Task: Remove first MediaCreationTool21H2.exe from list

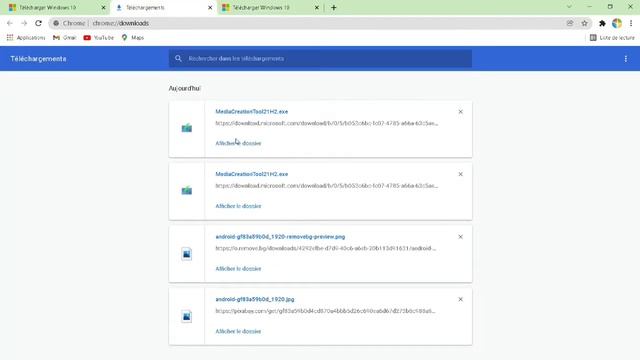Action: click(460, 111)
